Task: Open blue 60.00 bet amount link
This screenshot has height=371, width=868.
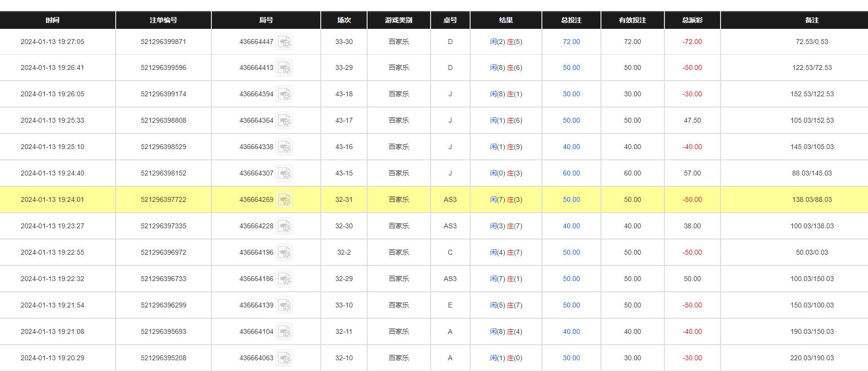Action: [571, 173]
